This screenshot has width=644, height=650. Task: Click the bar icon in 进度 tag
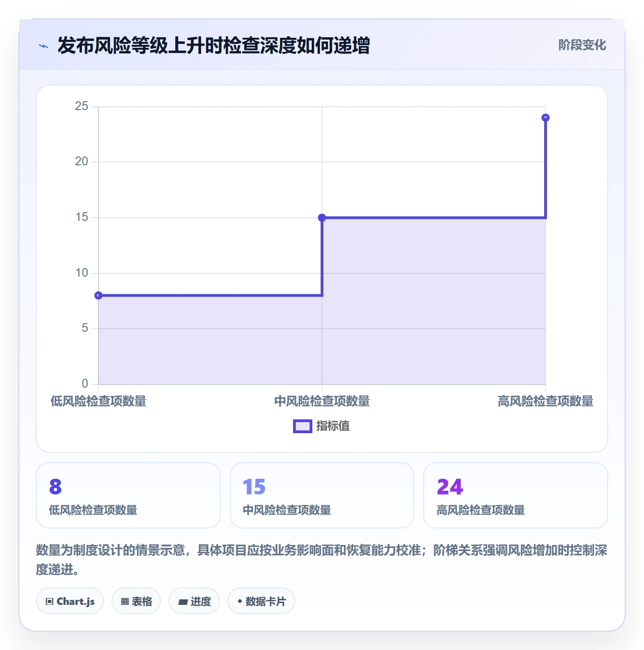click(x=183, y=602)
